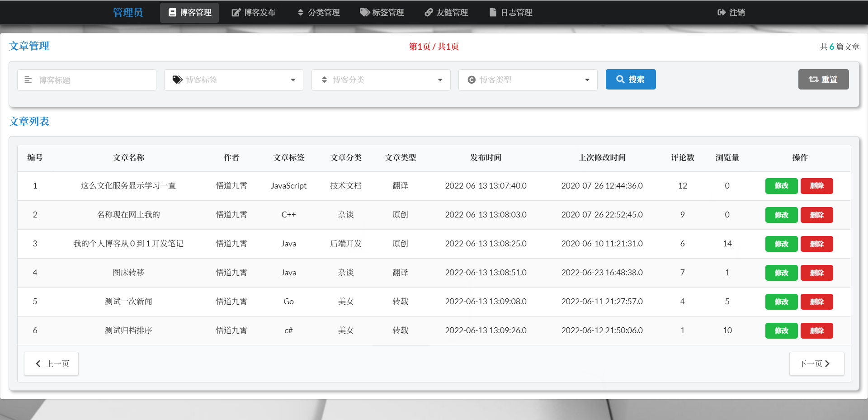
Task: Click the gray 重置 button
Action: coord(823,79)
